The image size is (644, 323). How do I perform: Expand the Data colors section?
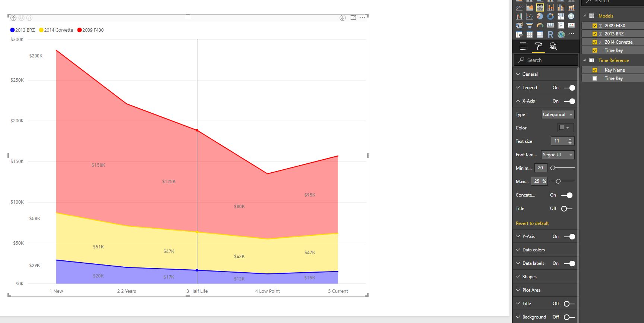545,250
